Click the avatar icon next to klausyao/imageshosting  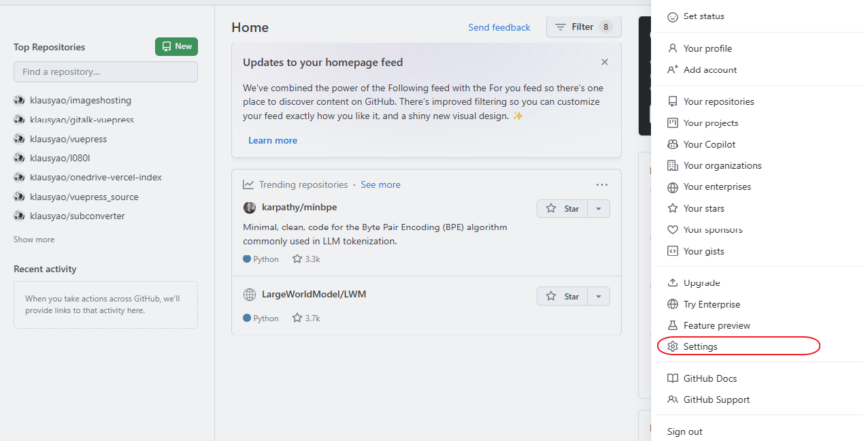[19, 100]
